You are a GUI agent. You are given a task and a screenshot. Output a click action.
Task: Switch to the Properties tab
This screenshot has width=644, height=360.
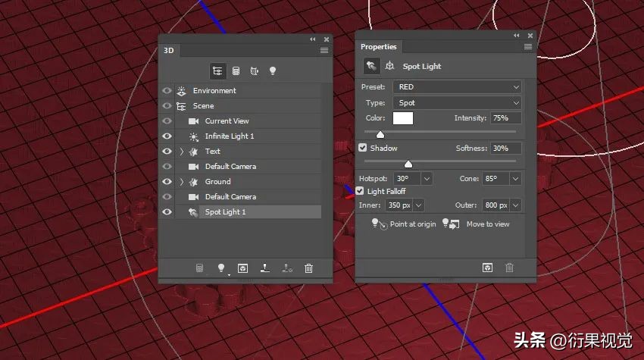pyautogui.click(x=378, y=47)
